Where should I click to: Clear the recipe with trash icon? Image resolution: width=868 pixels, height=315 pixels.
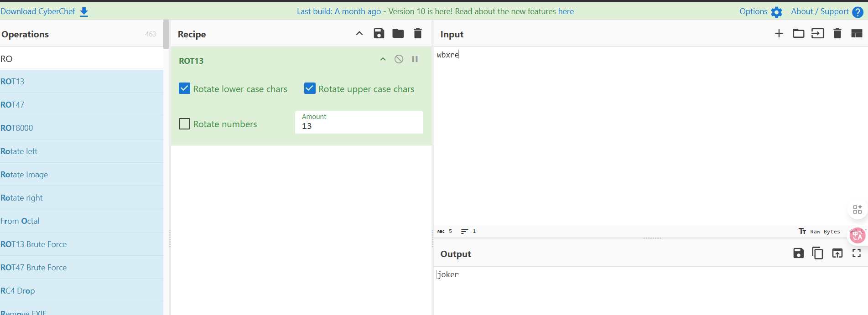click(417, 33)
